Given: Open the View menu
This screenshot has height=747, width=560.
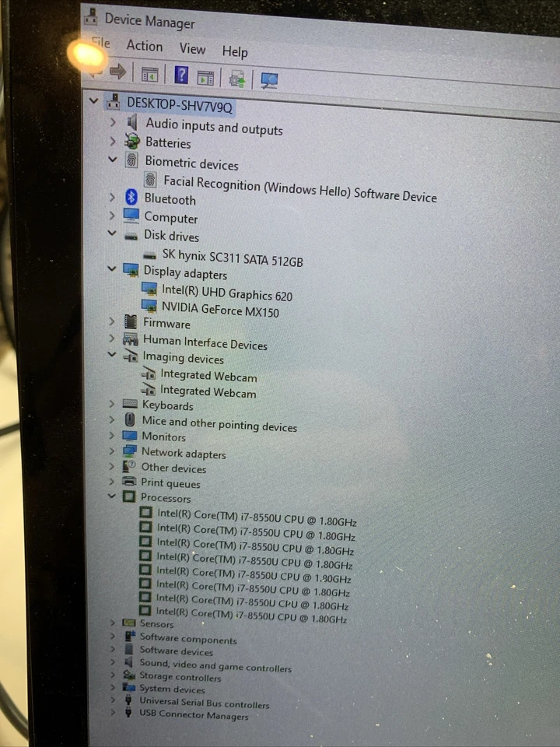Looking at the screenshot, I should tap(192, 48).
